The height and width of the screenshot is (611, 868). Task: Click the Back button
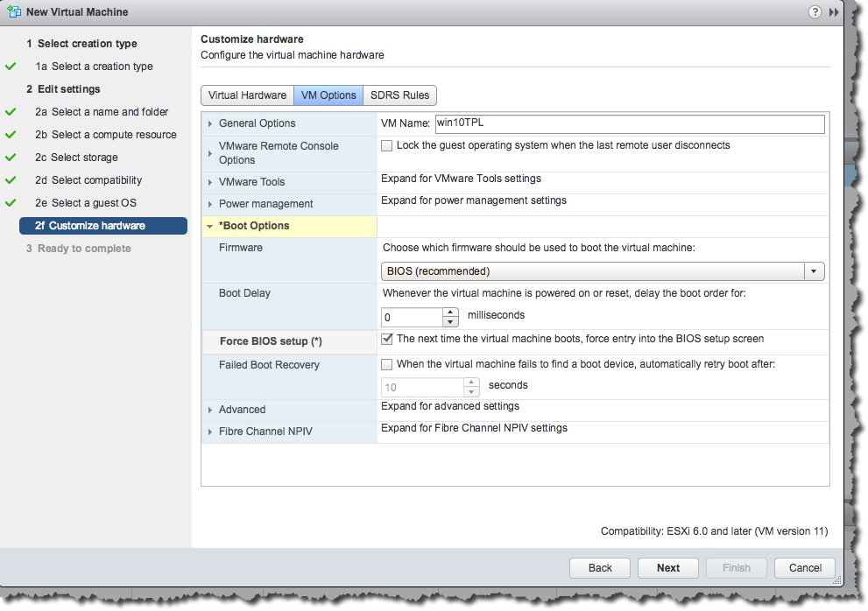[x=600, y=568]
